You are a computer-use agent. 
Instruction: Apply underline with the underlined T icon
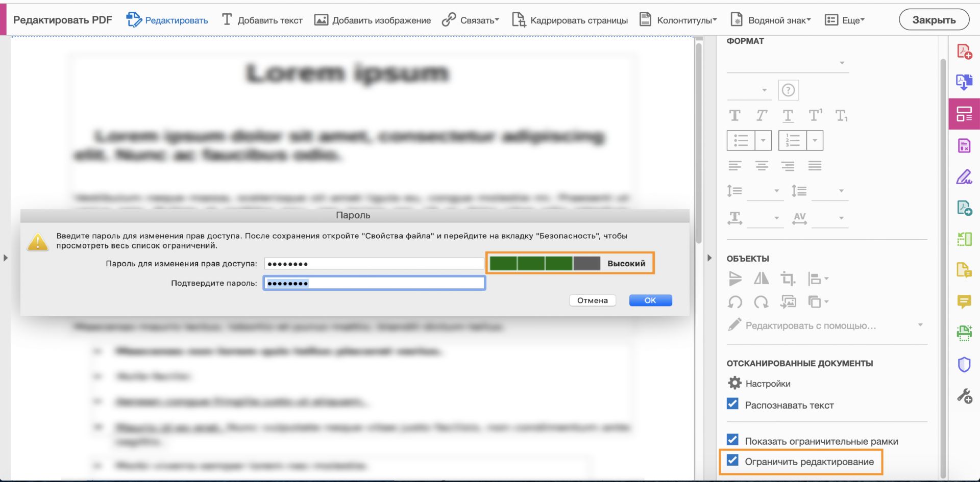pyautogui.click(x=788, y=116)
